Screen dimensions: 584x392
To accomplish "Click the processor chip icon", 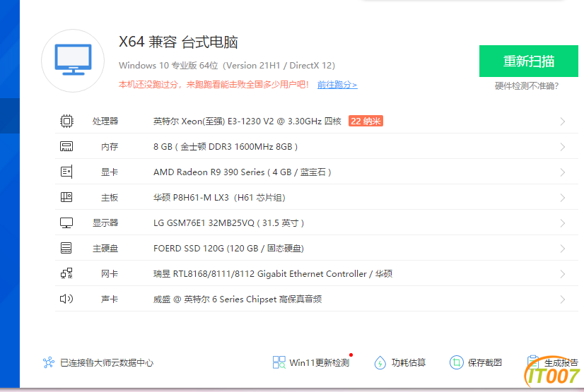I will 66,121.
